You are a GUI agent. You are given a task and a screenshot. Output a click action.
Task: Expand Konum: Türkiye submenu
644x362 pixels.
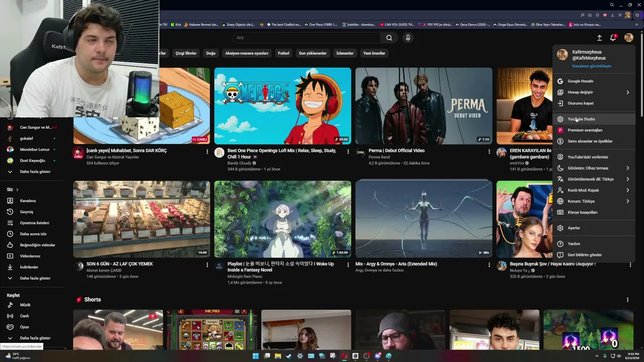pos(594,201)
